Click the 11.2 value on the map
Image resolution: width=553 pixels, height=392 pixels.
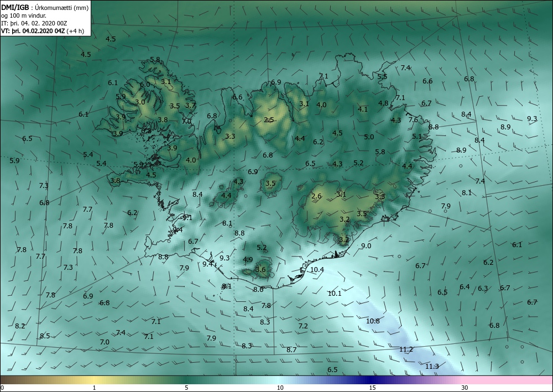[406, 349]
